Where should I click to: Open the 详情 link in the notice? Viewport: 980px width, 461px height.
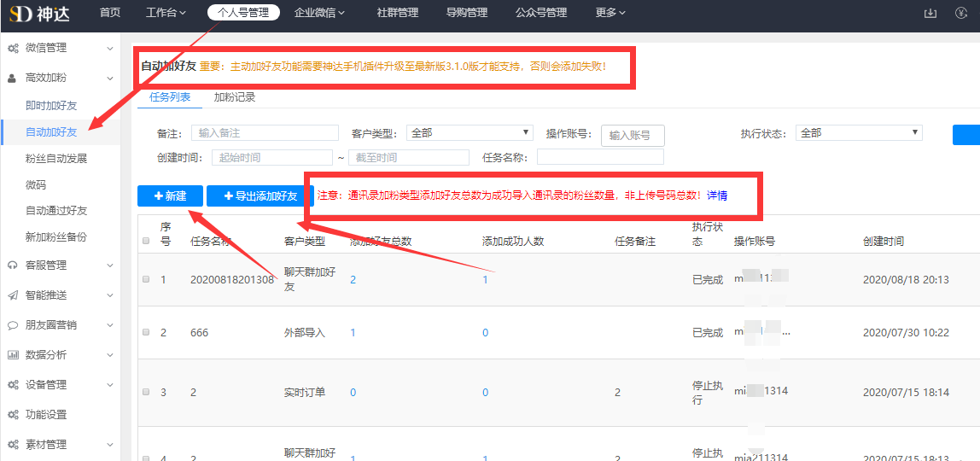tap(717, 195)
